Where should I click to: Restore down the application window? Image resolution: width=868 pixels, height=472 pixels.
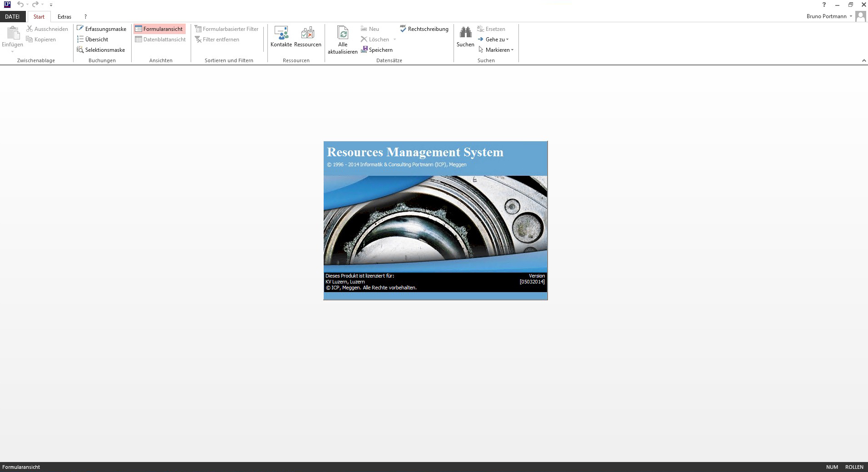pyautogui.click(x=850, y=5)
